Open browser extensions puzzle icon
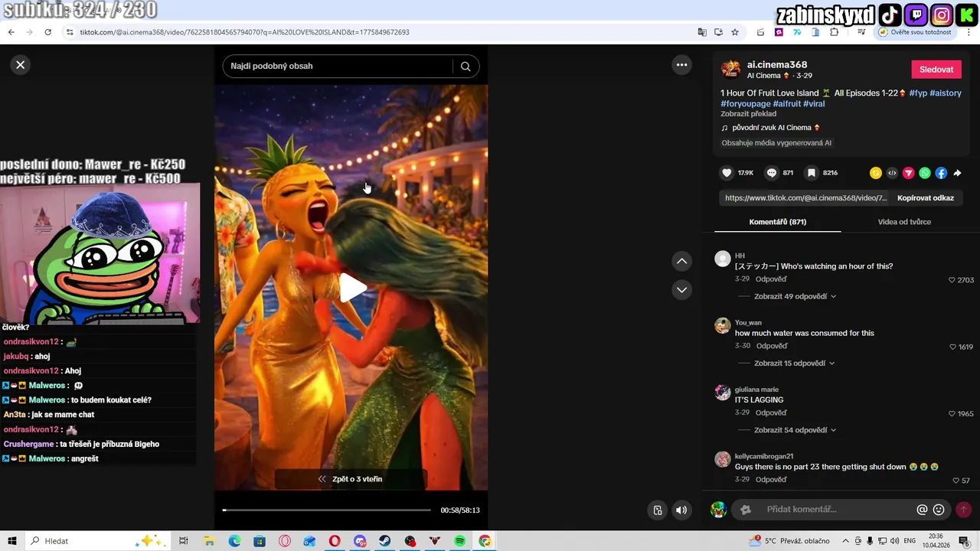The height and width of the screenshot is (551, 980). [x=834, y=32]
